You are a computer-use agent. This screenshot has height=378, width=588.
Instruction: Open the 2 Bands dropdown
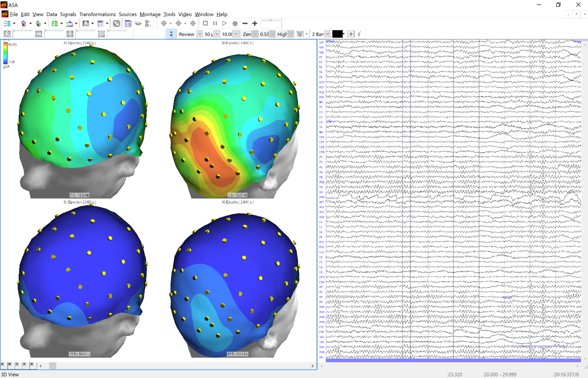coord(328,34)
